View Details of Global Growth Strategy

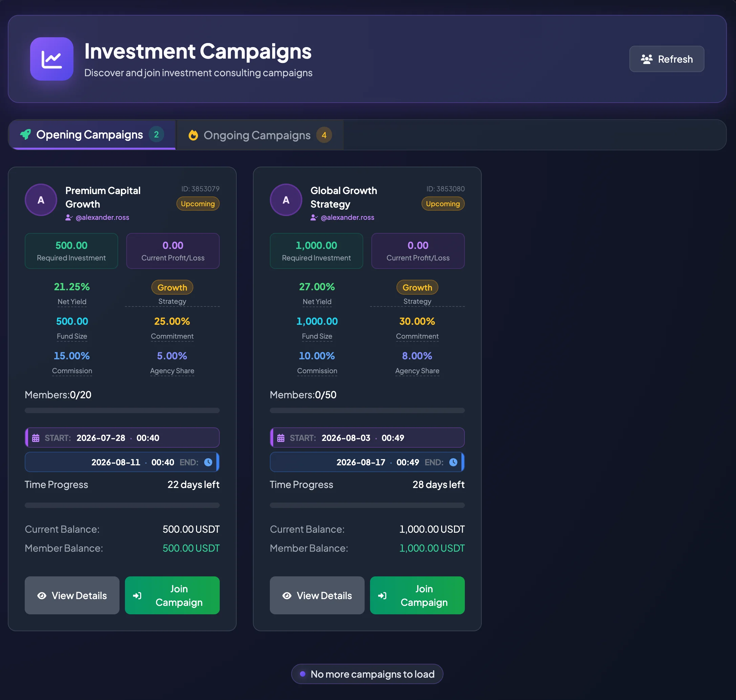click(x=317, y=595)
